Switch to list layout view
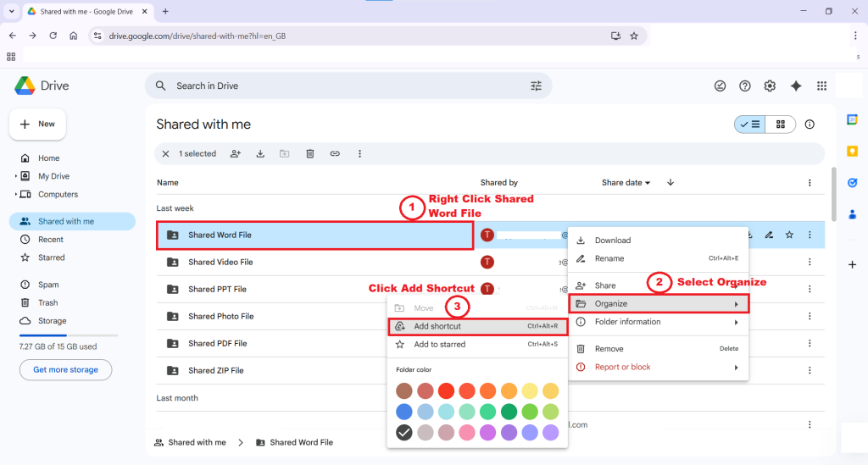Viewport: 868px width, 465px height. tap(750, 125)
